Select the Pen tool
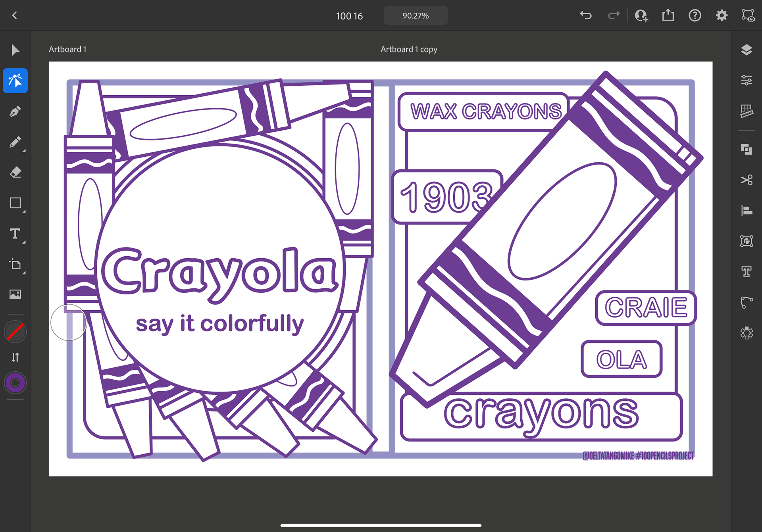 coord(15,111)
